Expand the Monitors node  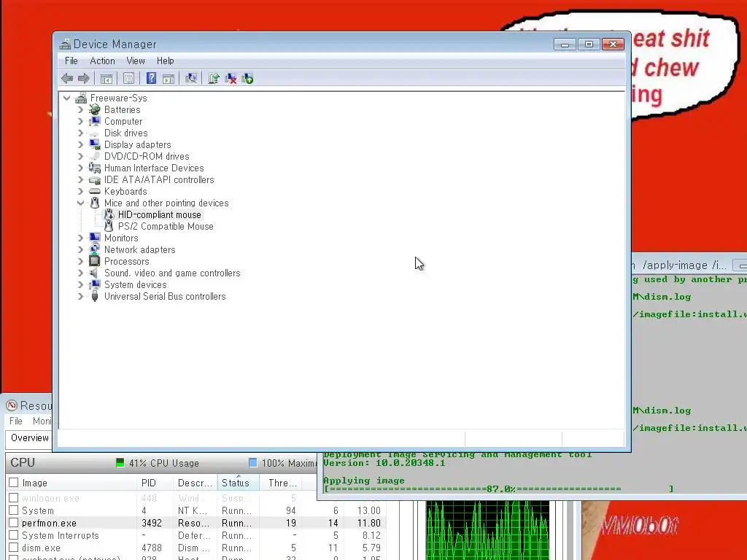pos(80,238)
